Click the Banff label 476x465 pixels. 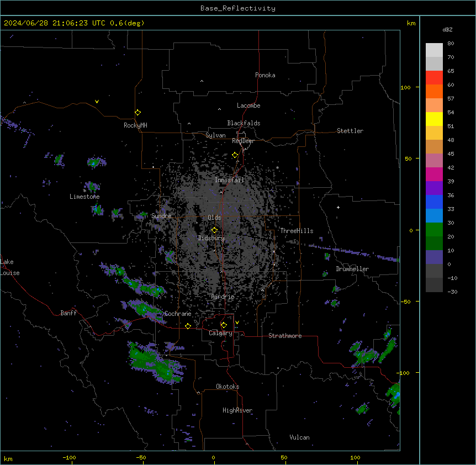pos(68,313)
